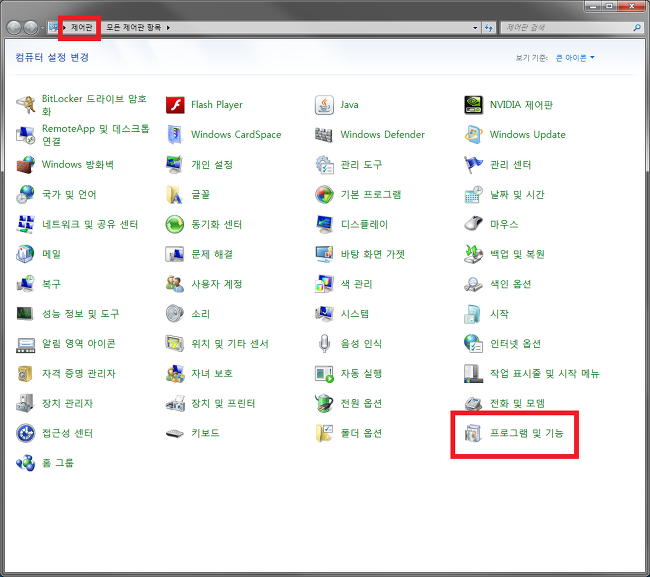Open the 복구 recovery icon

tap(26, 284)
